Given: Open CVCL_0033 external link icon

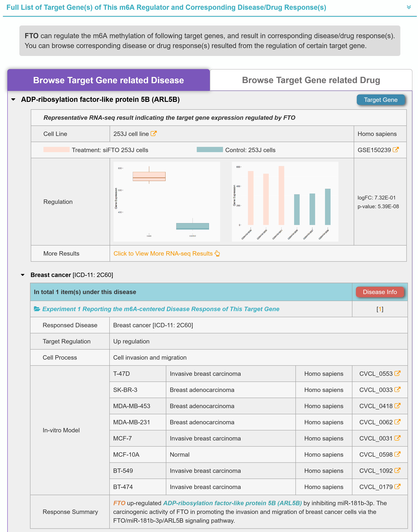Looking at the screenshot, I should point(397,390).
